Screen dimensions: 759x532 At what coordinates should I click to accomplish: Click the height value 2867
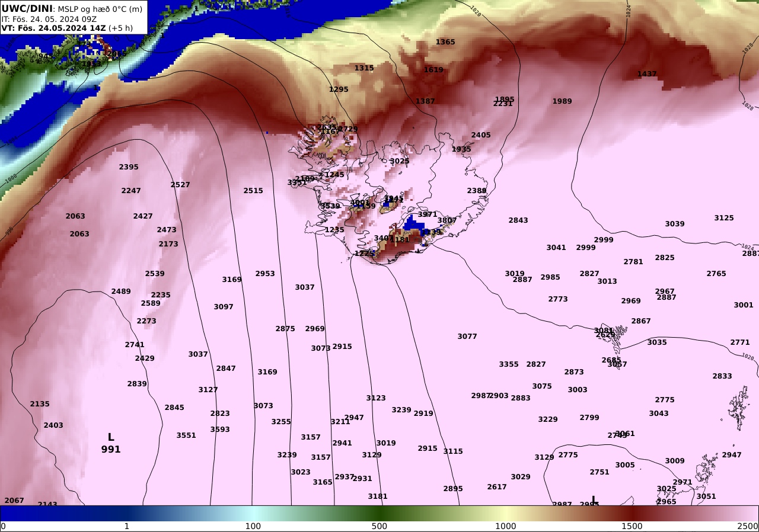coord(641,321)
